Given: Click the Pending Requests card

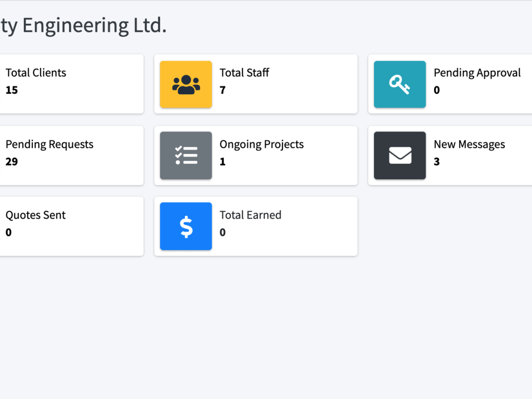Looking at the screenshot, I should [x=72, y=155].
